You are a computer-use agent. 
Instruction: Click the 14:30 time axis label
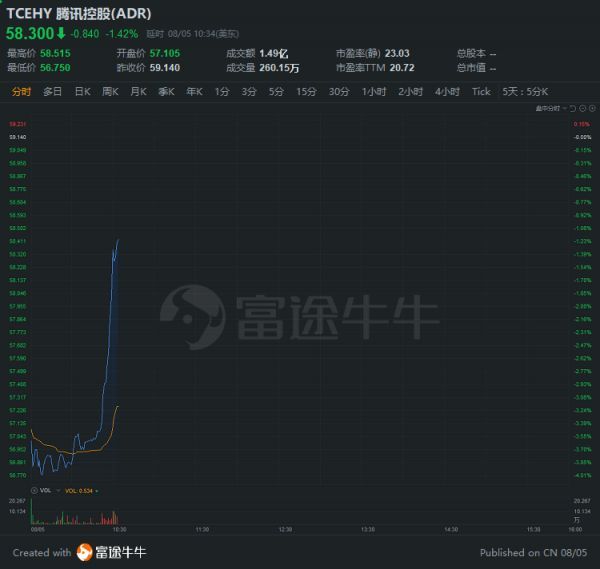451,530
